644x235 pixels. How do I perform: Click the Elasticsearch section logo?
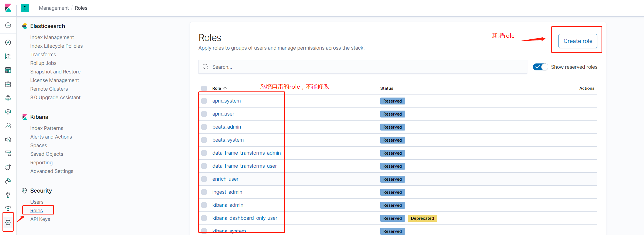25,26
